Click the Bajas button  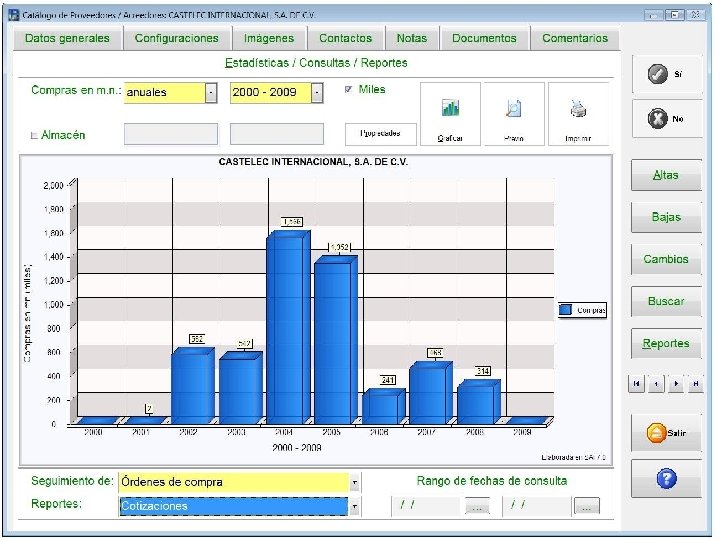point(666,217)
